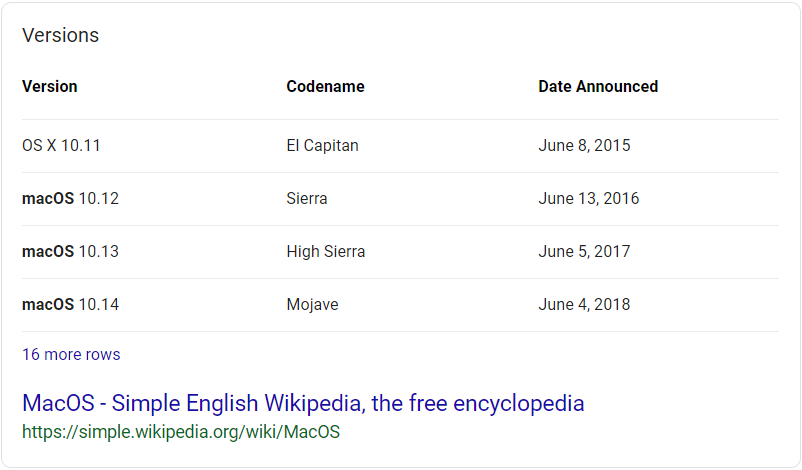Select the Codename column header
802x470 pixels.
[325, 86]
